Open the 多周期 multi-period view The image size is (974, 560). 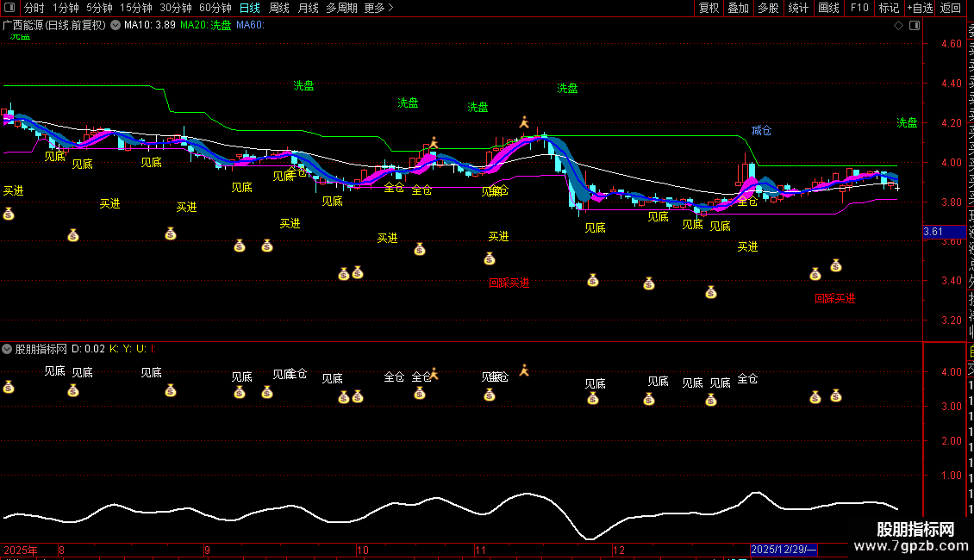[341, 8]
